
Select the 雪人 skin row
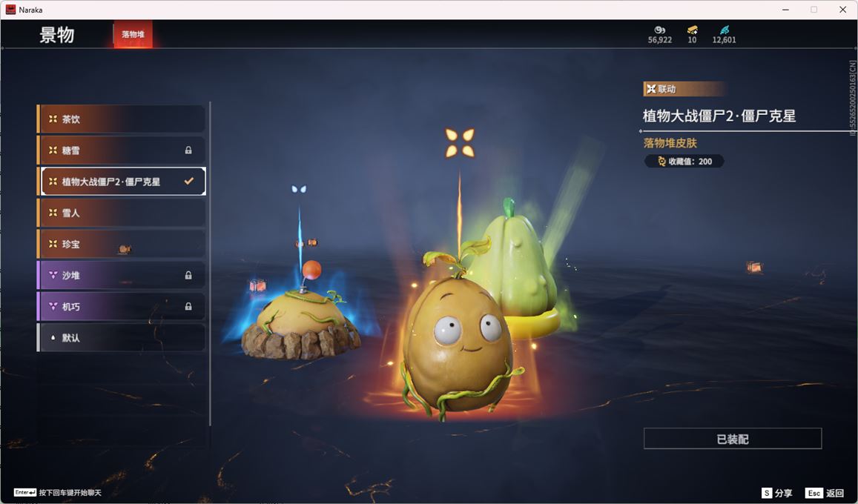[121, 213]
